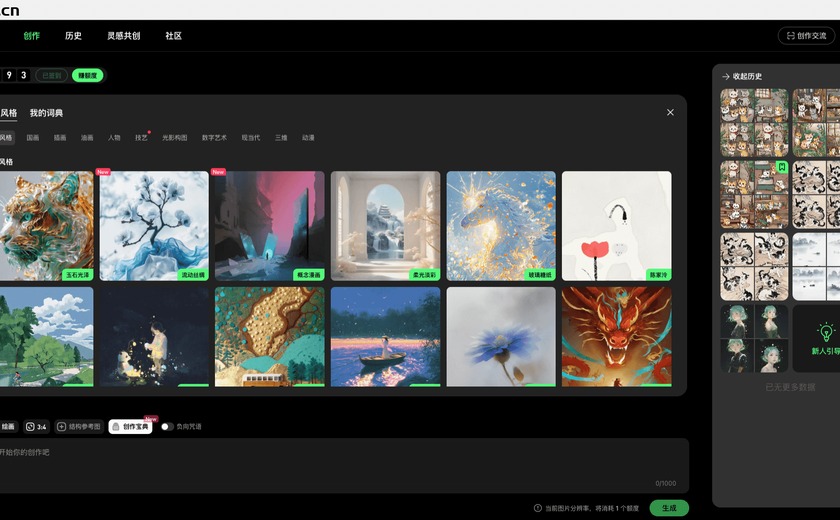Select the 现当代 category filter

pos(251,138)
